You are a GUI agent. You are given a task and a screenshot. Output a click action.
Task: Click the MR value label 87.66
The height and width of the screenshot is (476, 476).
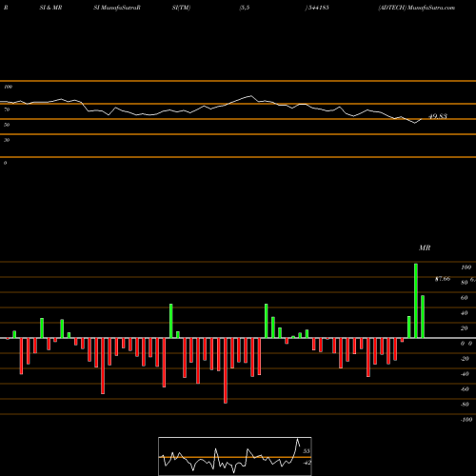[x=443, y=279]
